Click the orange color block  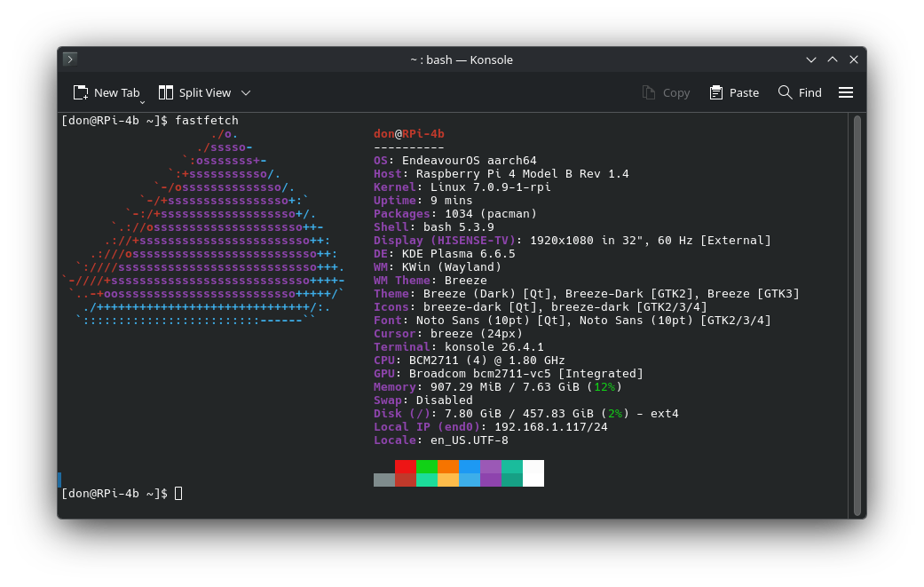[x=448, y=467]
